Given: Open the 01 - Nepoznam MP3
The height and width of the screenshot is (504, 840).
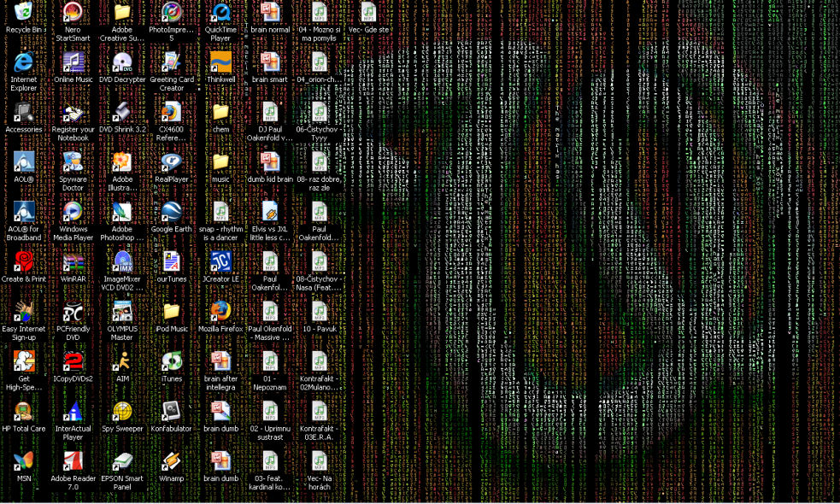Looking at the screenshot, I should click(270, 361).
